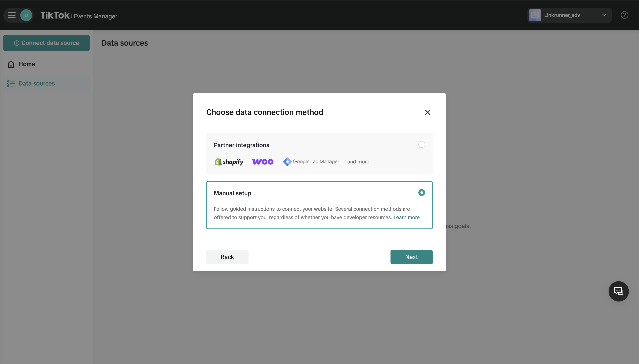
Task: Close the connection method dialog
Action: click(427, 112)
